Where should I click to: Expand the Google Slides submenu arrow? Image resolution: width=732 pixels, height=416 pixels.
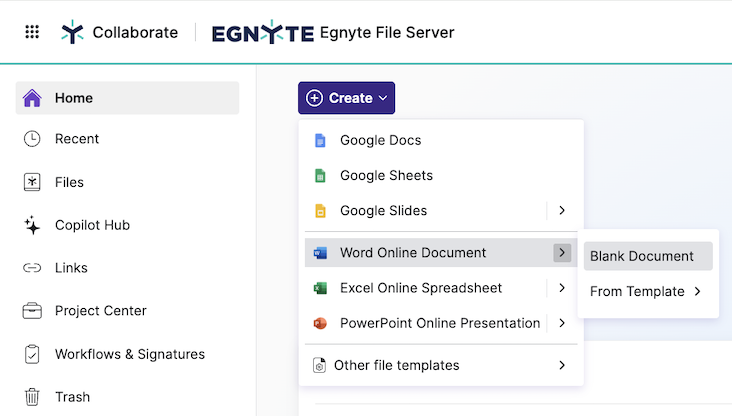click(562, 210)
